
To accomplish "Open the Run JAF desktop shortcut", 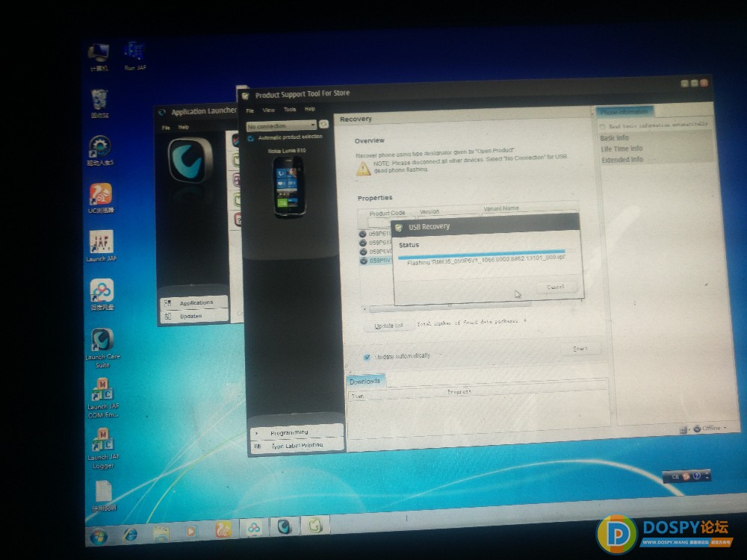I will tap(134, 56).
